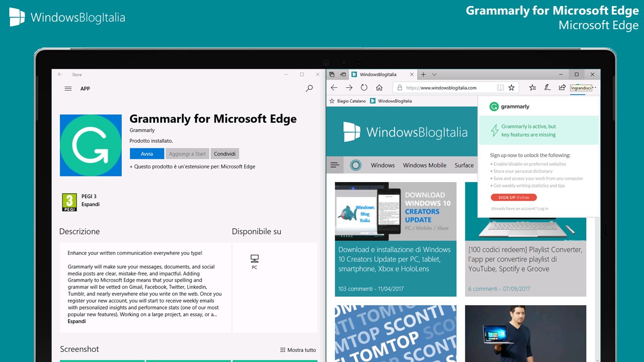This screenshot has height=362, width=644.
Task: Open the website's hamburger menu
Action: pyautogui.click(x=335, y=165)
